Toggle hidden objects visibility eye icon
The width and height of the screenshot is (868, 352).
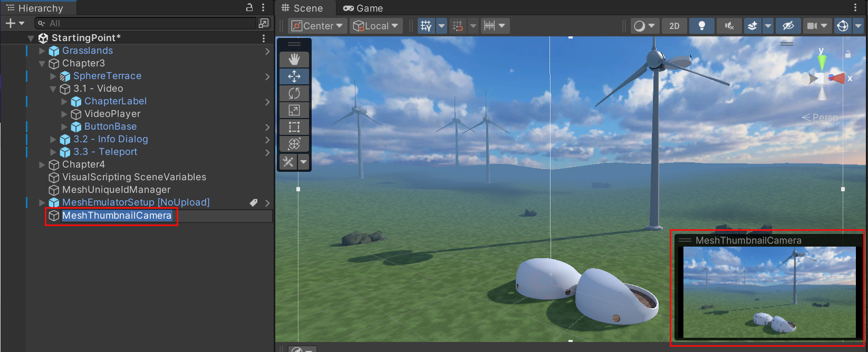(788, 26)
